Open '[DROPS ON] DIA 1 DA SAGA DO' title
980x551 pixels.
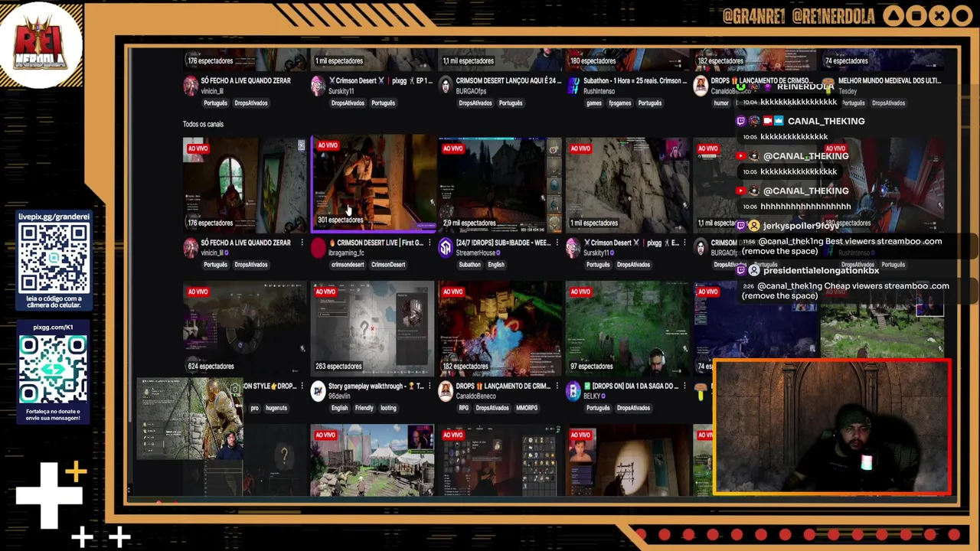pyautogui.click(x=630, y=386)
